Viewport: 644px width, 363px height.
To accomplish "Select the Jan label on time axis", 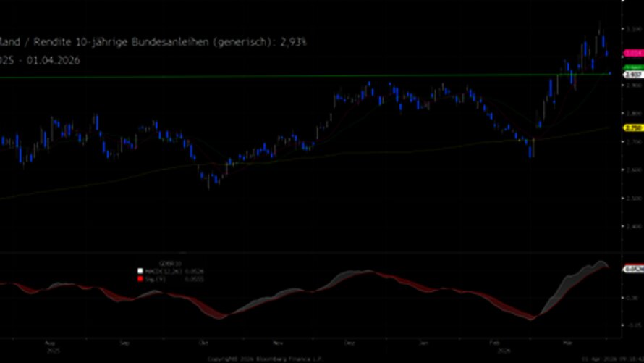I will [424, 339].
